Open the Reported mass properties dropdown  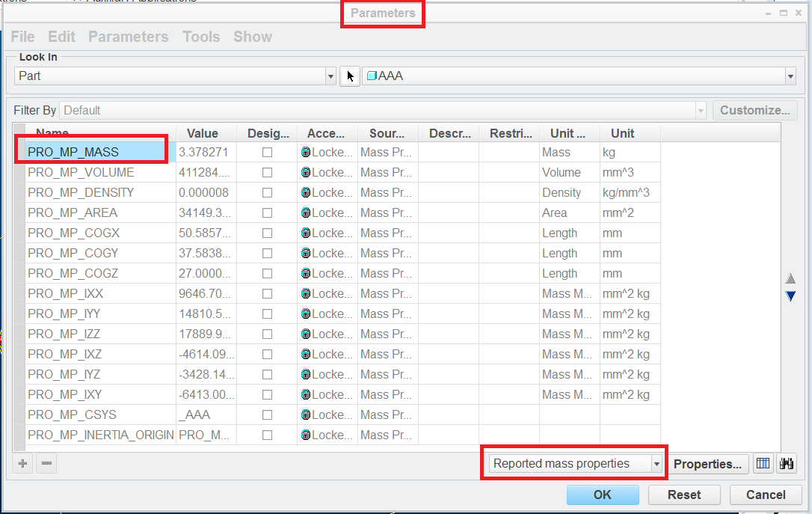pyautogui.click(x=656, y=463)
